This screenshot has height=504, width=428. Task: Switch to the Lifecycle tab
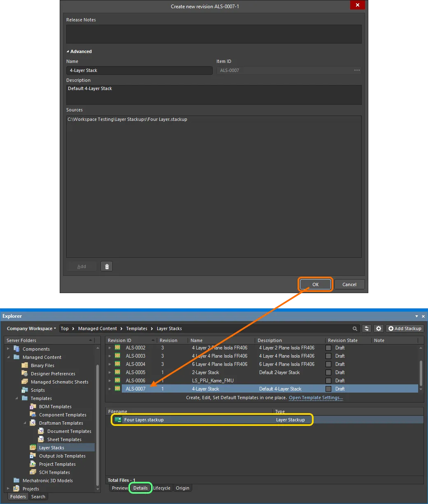[x=162, y=488]
